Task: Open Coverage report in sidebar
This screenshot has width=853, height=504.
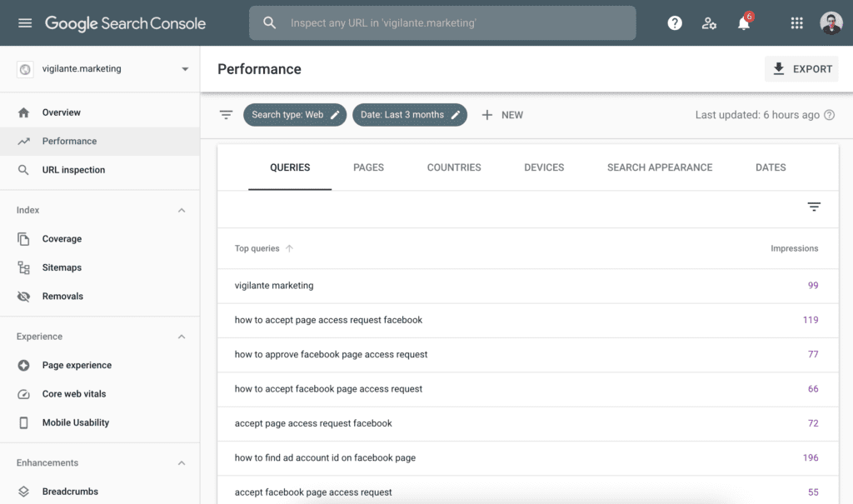Action: tap(100, 239)
